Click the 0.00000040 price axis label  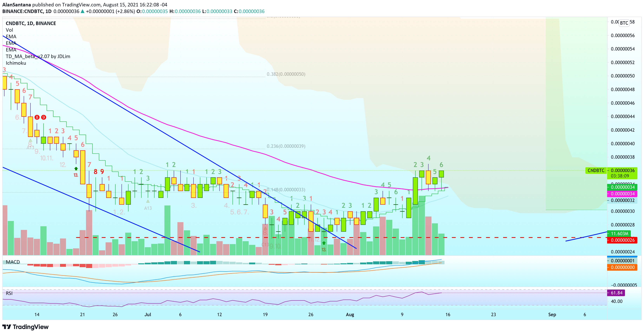(x=622, y=143)
